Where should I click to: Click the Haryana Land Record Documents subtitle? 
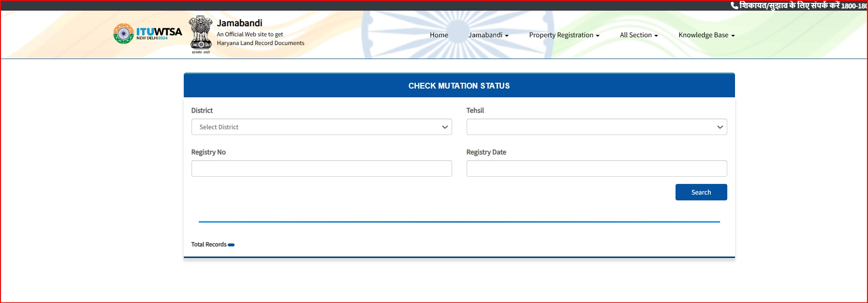(x=260, y=43)
